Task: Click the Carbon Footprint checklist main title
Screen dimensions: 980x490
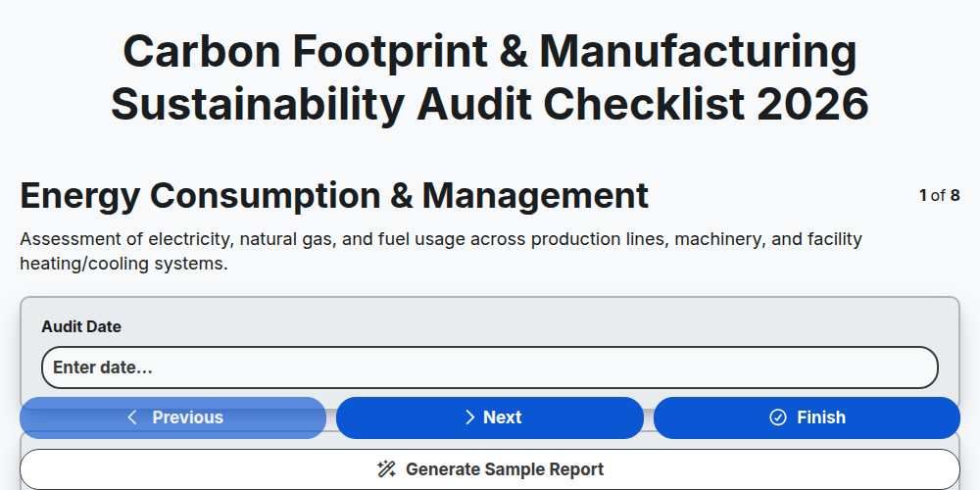Action: pyautogui.click(x=490, y=77)
